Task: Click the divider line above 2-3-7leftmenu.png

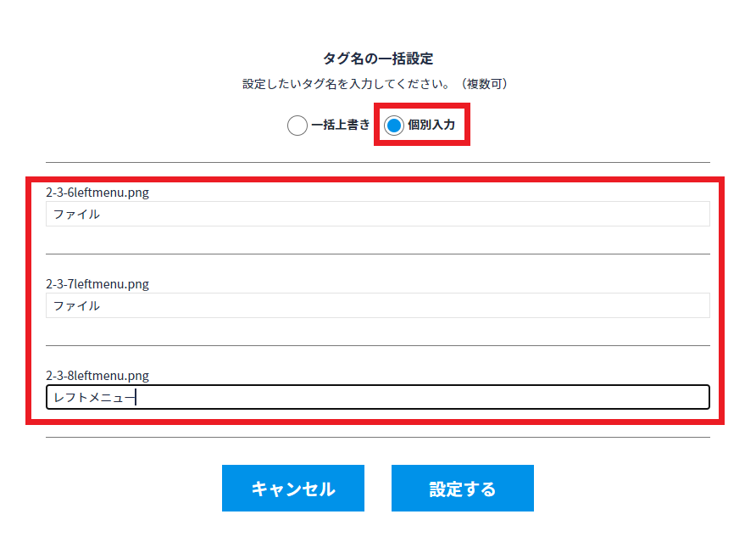Action: pyautogui.click(x=378, y=254)
